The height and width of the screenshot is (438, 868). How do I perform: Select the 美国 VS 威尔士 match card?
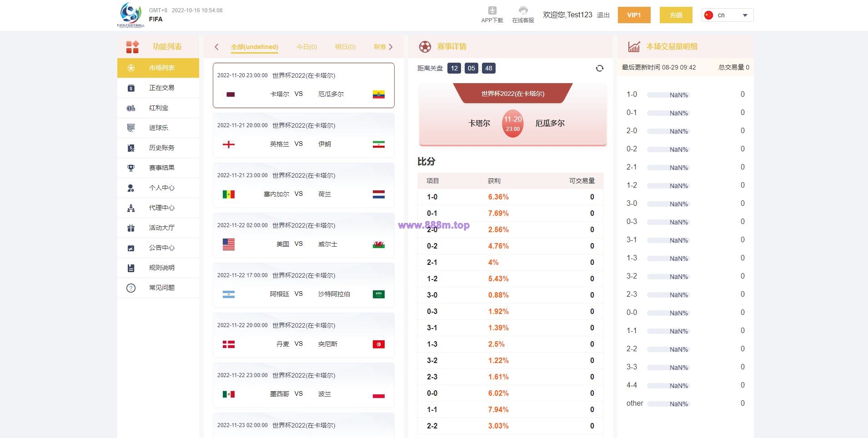304,235
